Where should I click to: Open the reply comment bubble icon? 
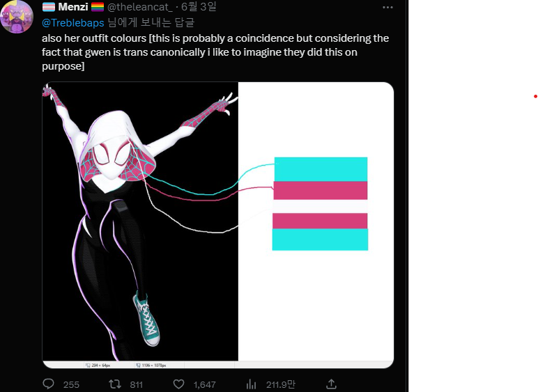tap(48, 384)
